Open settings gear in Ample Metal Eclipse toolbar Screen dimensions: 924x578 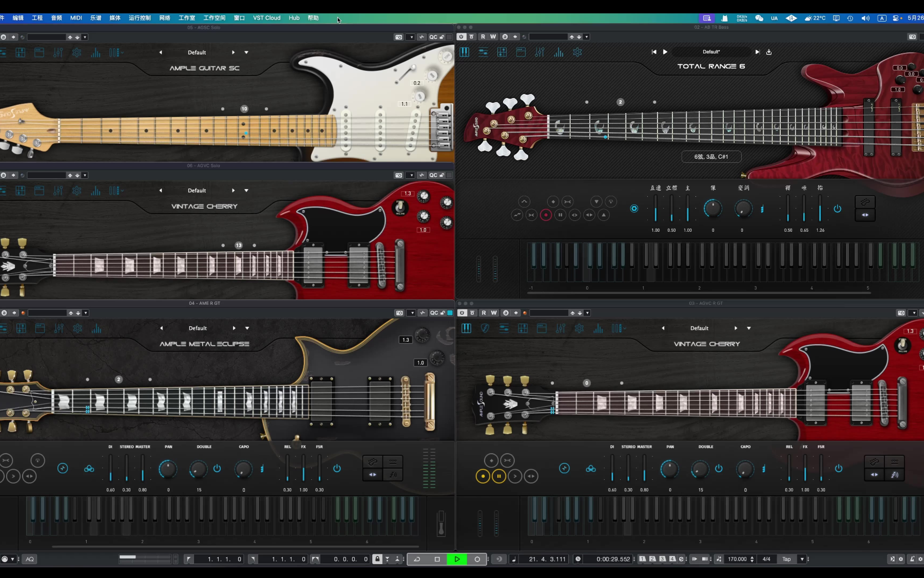78,328
